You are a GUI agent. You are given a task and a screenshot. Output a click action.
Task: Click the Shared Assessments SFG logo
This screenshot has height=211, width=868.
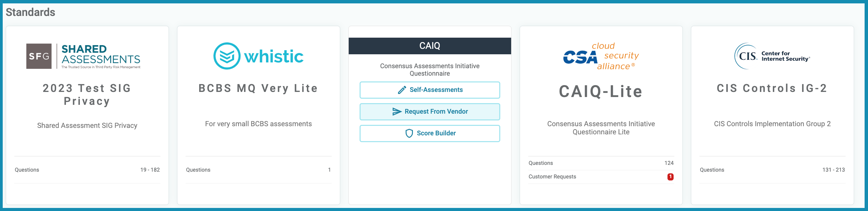pyautogui.click(x=83, y=56)
